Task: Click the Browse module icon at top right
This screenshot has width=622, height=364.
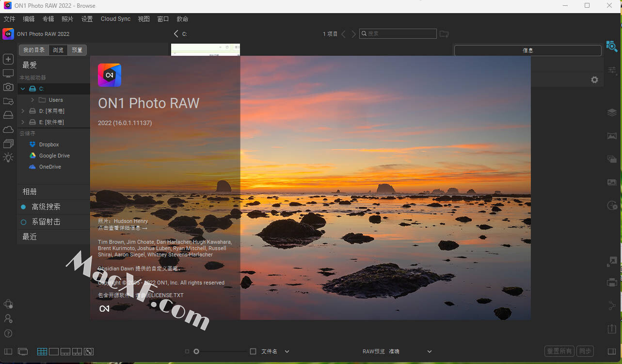Action: (x=612, y=47)
